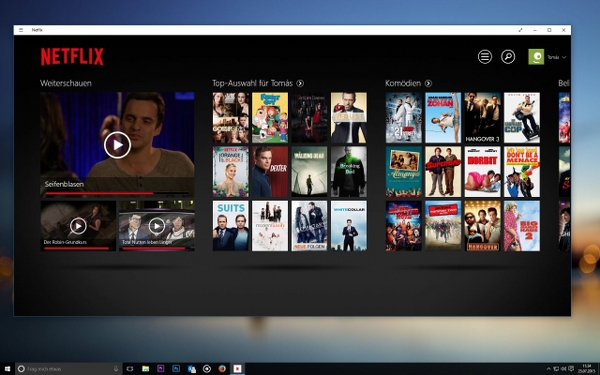Open The Walking Dead poster
The width and height of the screenshot is (600, 375).
point(309,172)
